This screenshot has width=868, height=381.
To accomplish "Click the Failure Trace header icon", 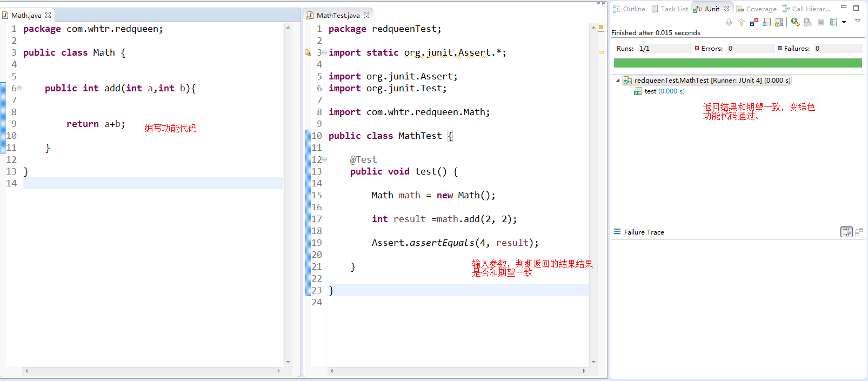I will (617, 232).
